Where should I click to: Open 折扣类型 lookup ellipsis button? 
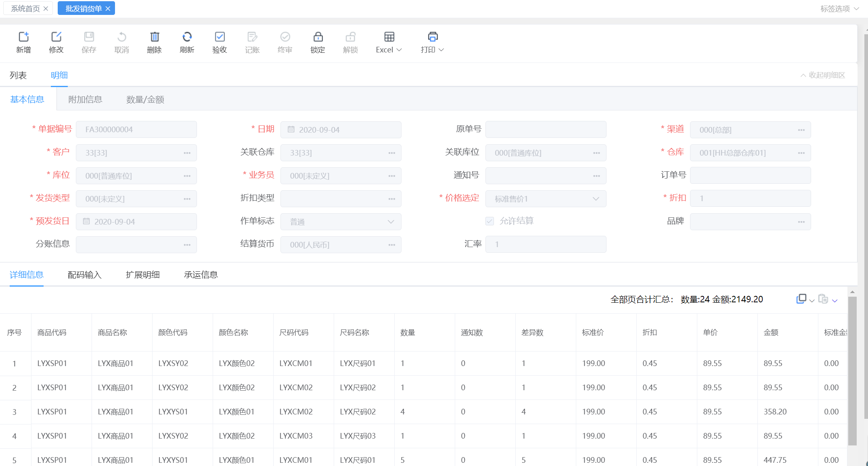(392, 199)
